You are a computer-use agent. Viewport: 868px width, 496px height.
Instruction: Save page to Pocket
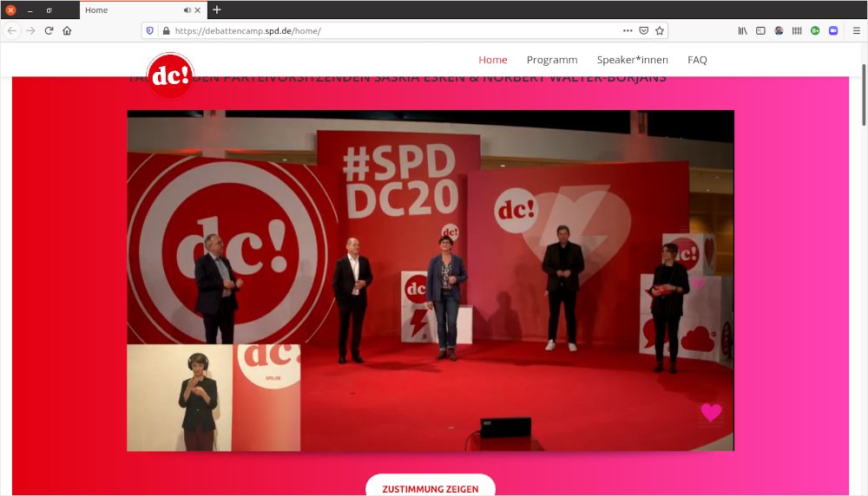pyautogui.click(x=644, y=31)
